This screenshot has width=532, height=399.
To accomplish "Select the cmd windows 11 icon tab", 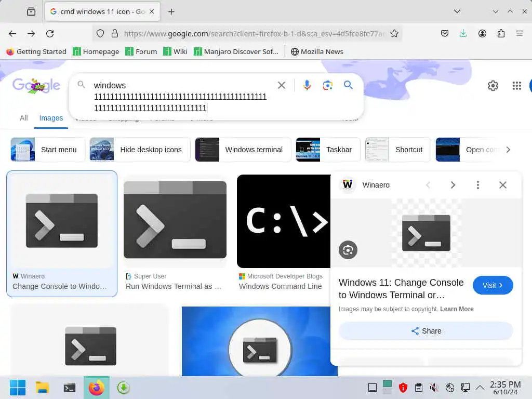I will [x=102, y=11].
